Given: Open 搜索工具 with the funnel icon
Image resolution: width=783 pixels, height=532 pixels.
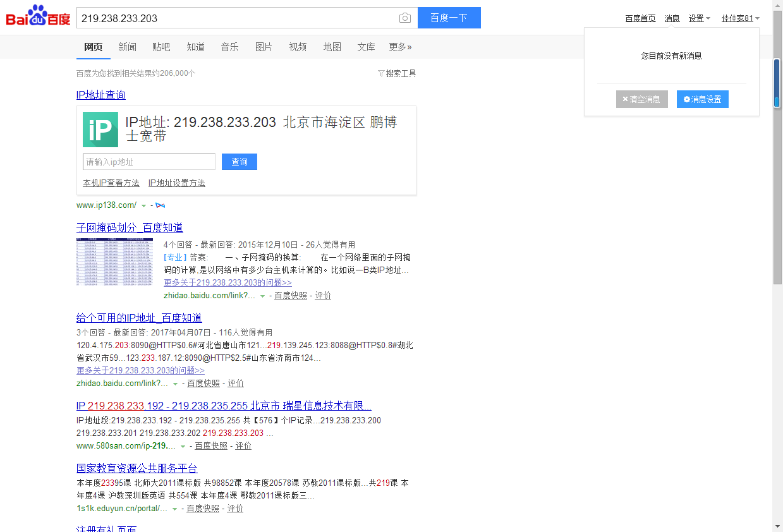Looking at the screenshot, I should (x=397, y=73).
